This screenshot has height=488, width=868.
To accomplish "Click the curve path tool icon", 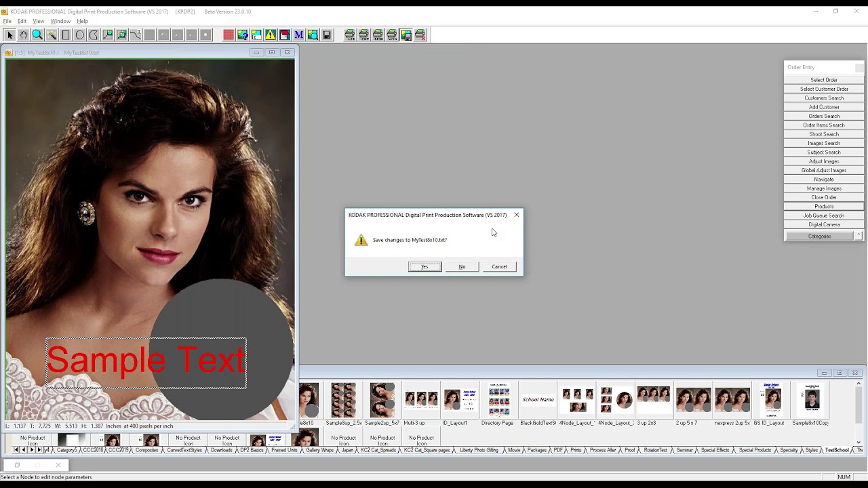I will click(x=136, y=35).
